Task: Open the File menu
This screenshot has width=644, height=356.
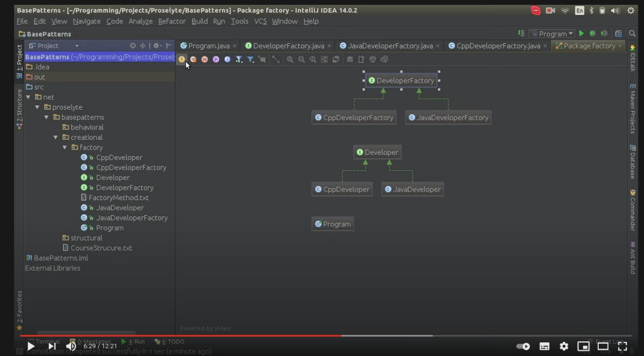Action: click(x=22, y=21)
